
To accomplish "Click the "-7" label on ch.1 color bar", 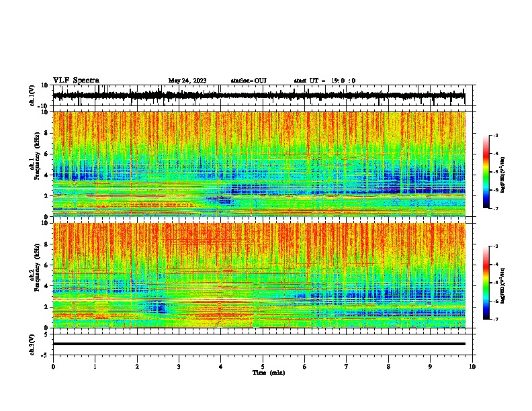I will [495, 208].
